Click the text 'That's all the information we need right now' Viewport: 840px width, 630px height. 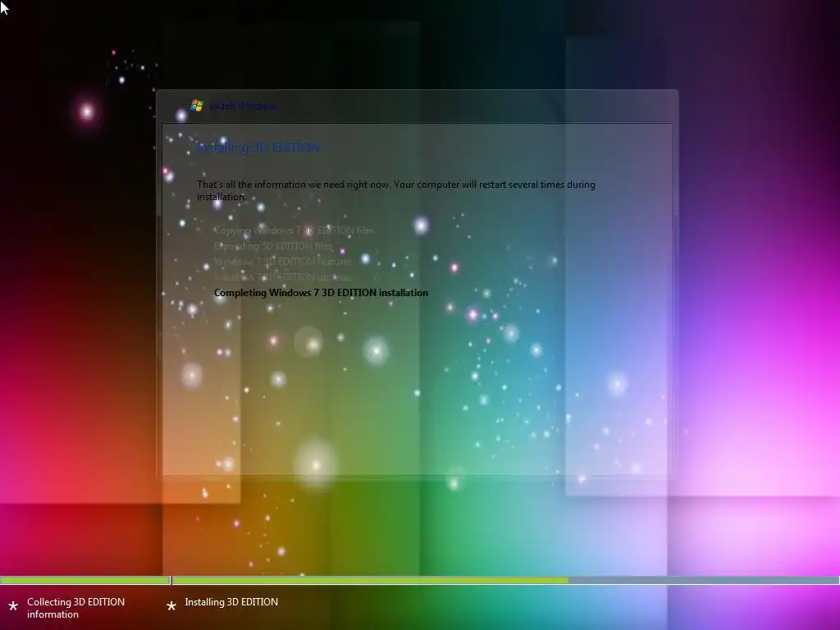(x=293, y=185)
